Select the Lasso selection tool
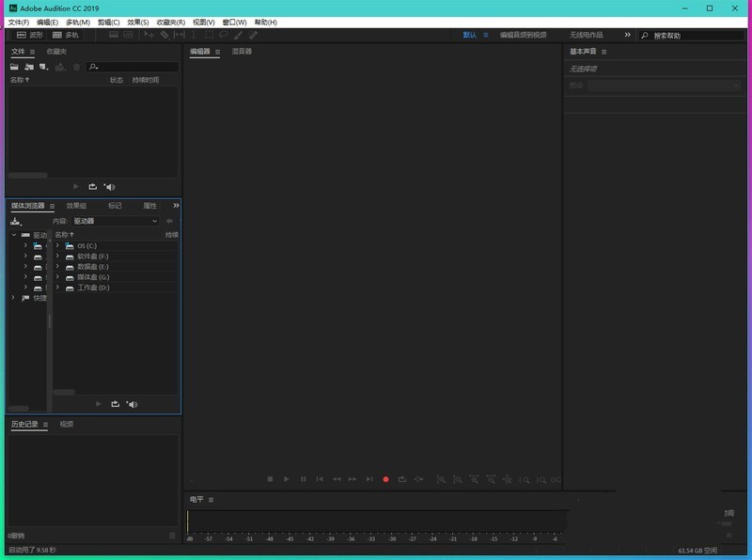 click(224, 35)
